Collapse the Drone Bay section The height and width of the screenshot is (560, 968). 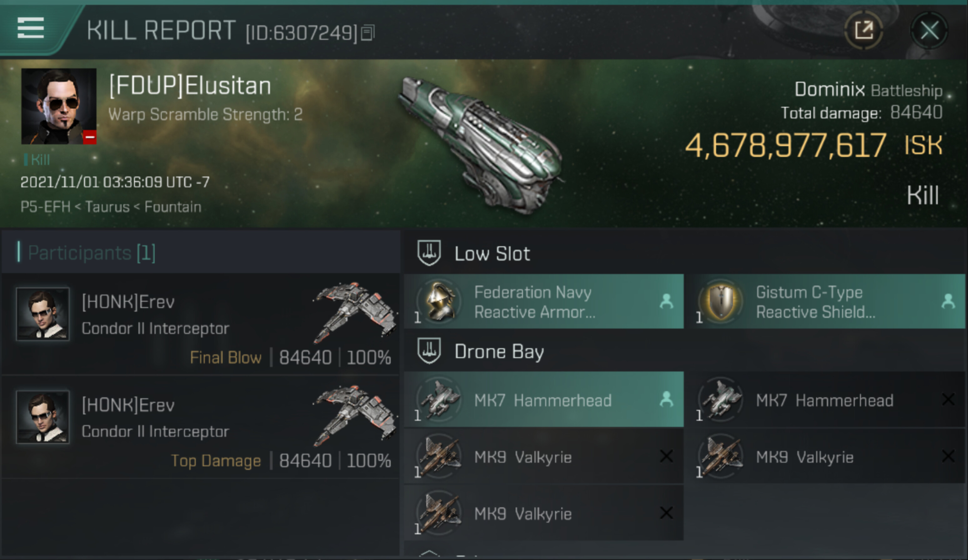pos(429,351)
